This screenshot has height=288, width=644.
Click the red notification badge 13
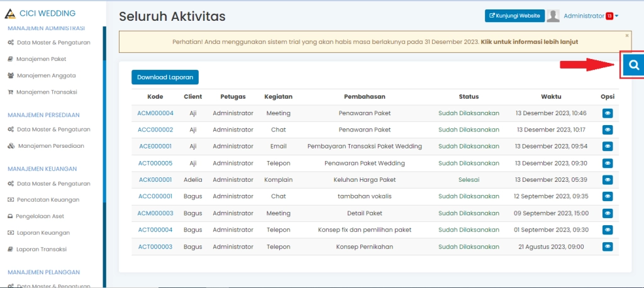pyautogui.click(x=609, y=16)
